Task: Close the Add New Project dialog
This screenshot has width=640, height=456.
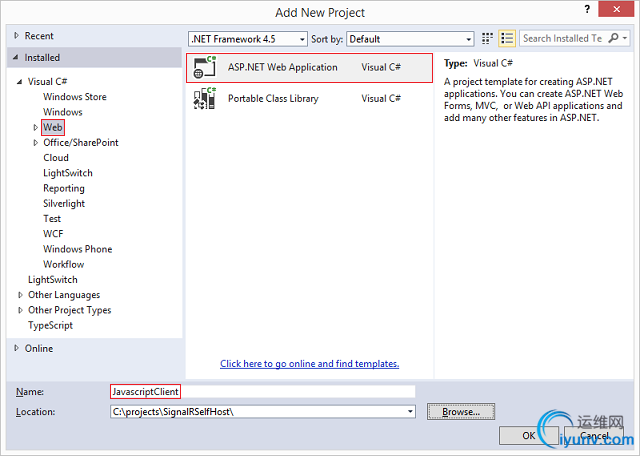Action: click(616, 9)
